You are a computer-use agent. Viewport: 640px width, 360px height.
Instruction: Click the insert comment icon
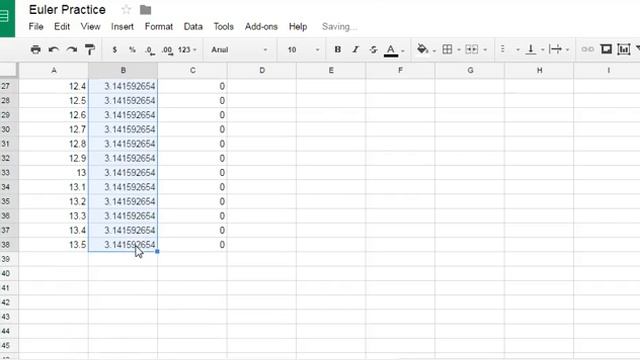[x=607, y=49]
